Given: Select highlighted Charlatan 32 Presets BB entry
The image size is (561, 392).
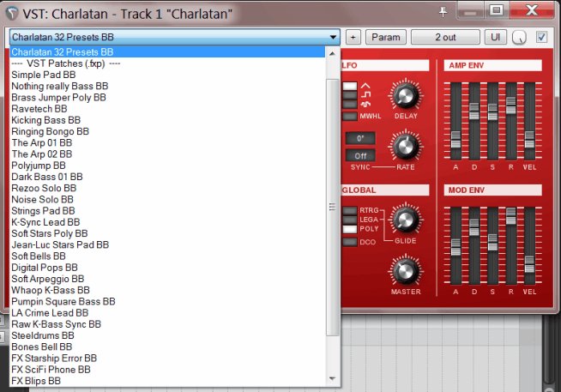Looking at the screenshot, I should click(x=167, y=51).
